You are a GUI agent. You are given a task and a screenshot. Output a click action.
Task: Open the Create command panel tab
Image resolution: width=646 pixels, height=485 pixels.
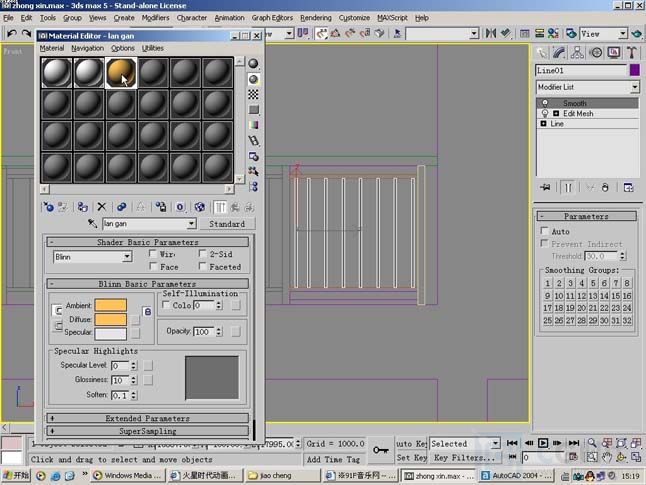[541, 53]
